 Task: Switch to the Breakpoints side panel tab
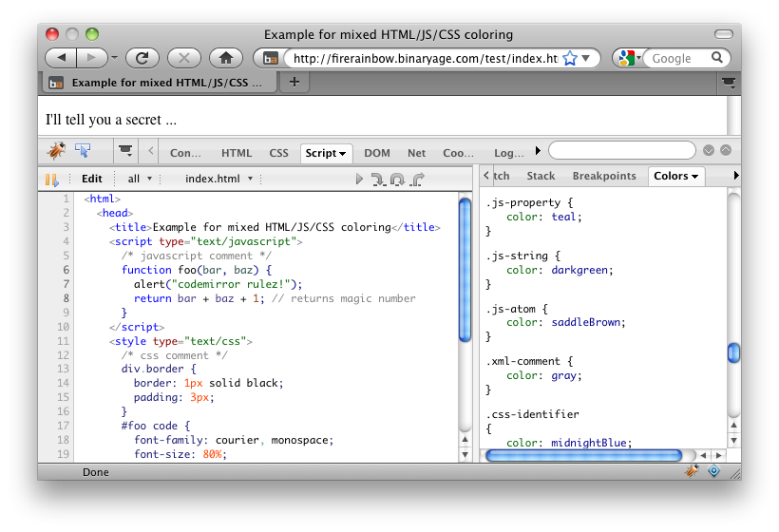604,176
